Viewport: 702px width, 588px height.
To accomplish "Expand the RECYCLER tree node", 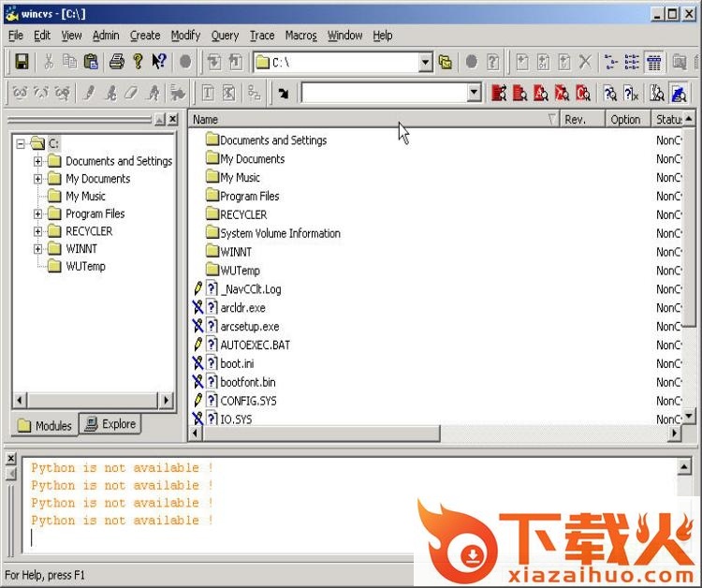I will pos(37,231).
